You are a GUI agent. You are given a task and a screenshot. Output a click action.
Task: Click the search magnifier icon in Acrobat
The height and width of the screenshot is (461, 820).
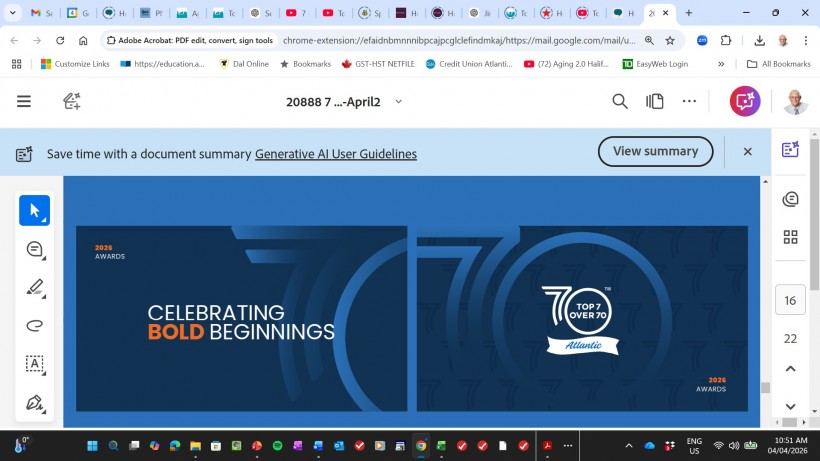coord(620,101)
